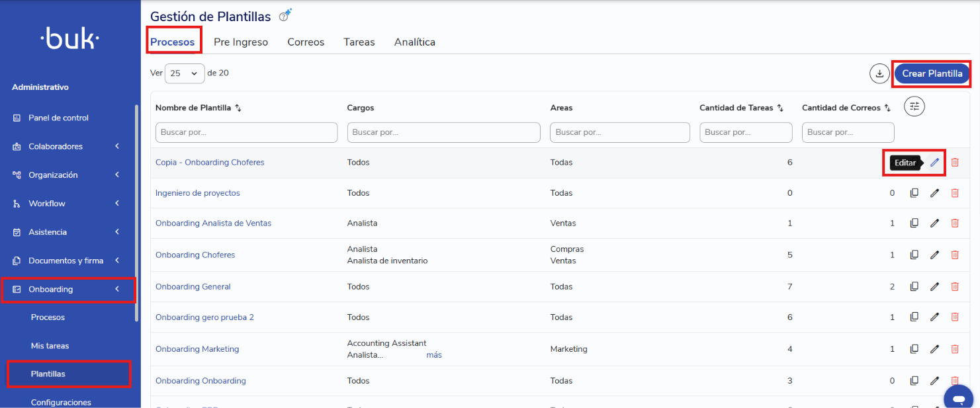Open the Onboarding gero prueba 2 link
This screenshot has height=408, width=980.
[x=204, y=317]
